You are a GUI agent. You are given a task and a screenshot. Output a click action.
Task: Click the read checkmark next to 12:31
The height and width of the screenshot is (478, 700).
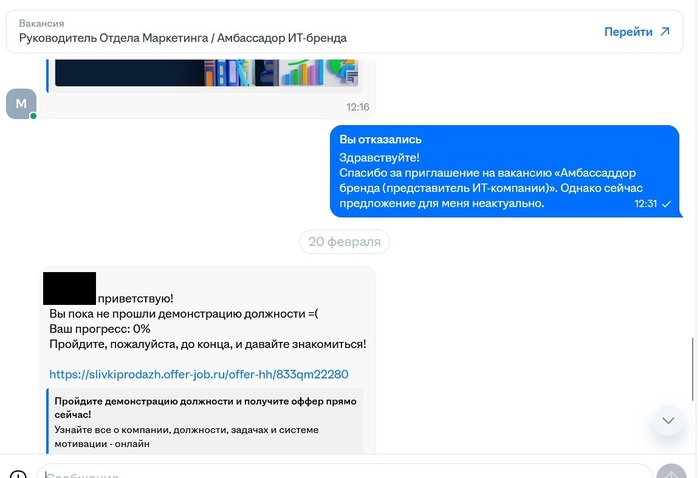click(666, 204)
